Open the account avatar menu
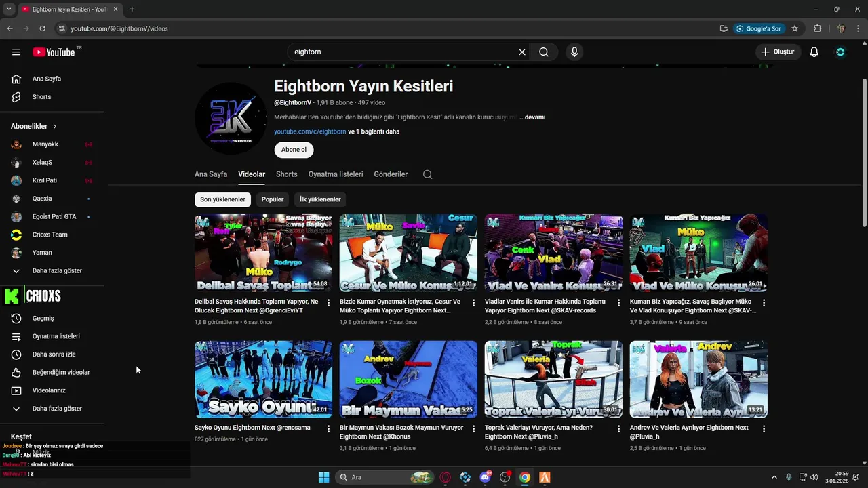Viewport: 868px width, 488px height. tap(841, 52)
